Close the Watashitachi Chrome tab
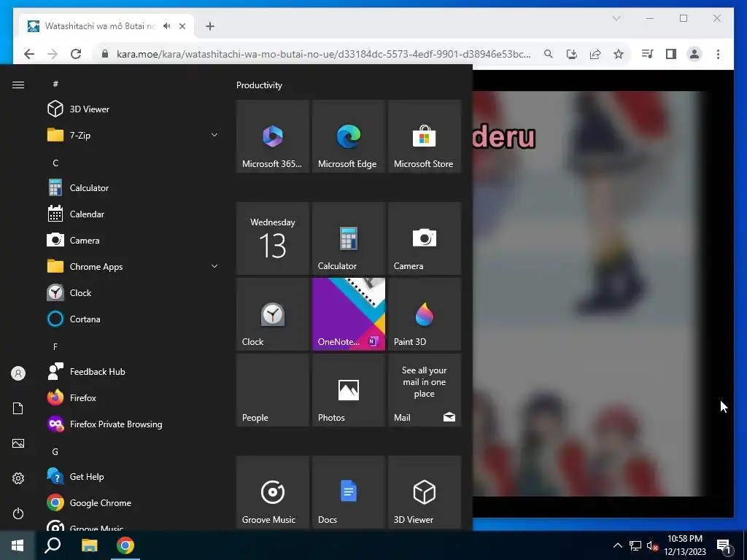 (x=182, y=26)
